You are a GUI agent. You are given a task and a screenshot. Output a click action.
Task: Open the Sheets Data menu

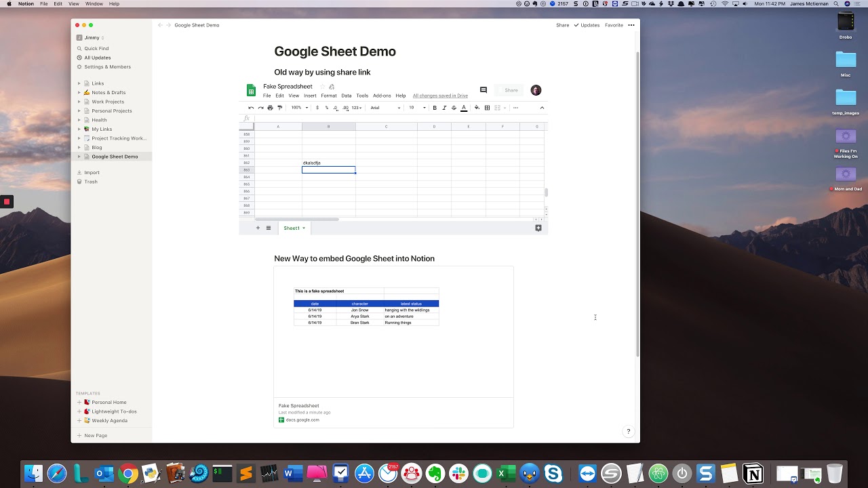(x=347, y=96)
